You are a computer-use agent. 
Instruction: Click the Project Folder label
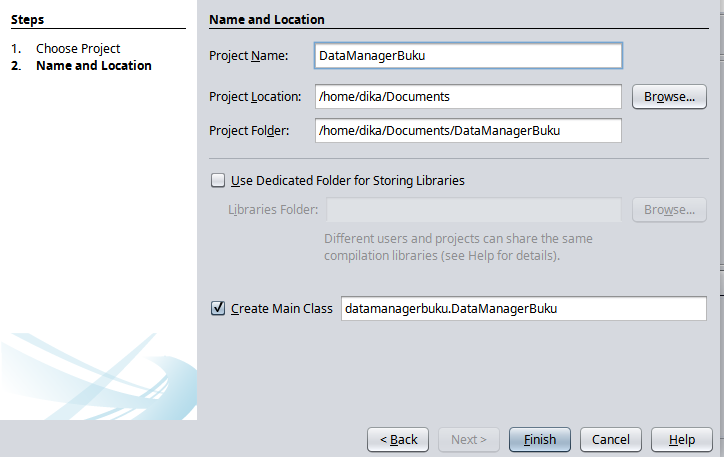coord(249,131)
